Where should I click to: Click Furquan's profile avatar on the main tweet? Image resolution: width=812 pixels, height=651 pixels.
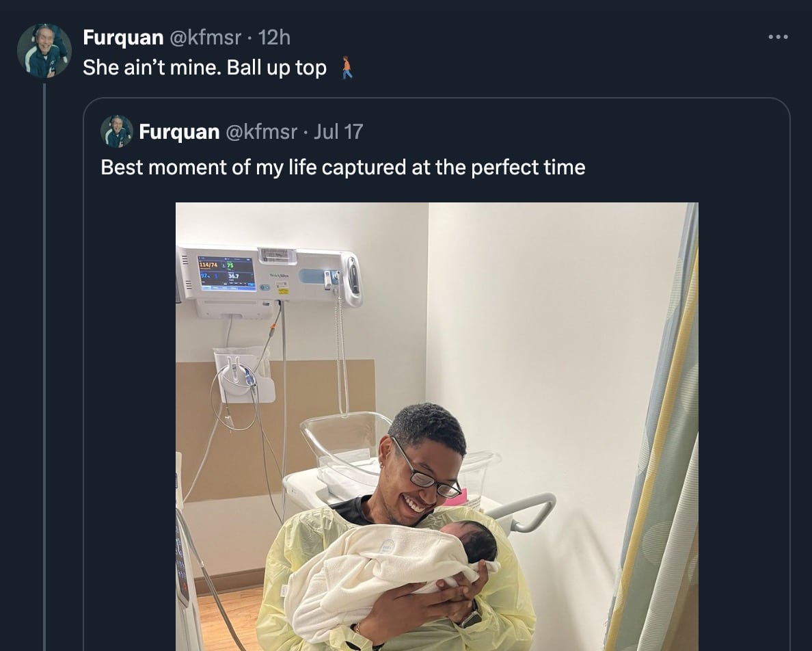[44, 51]
